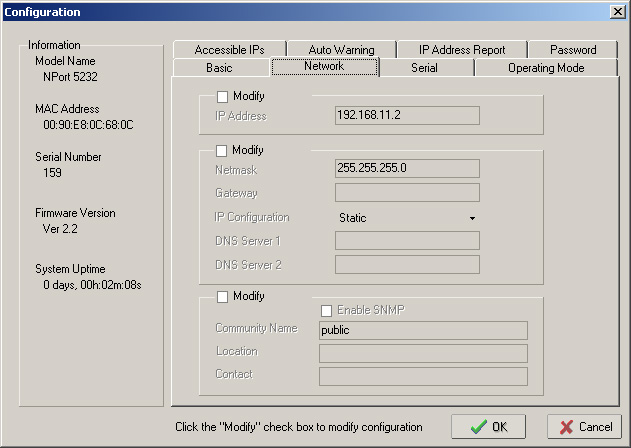Open the Accessible IPs tab
631x448 pixels.
[x=229, y=50]
